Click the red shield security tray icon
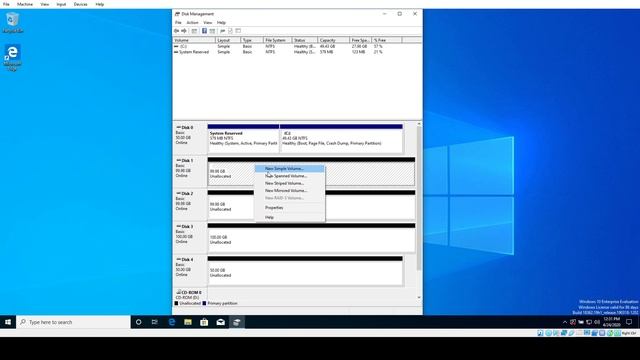The image size is (640, 360). 573,322
